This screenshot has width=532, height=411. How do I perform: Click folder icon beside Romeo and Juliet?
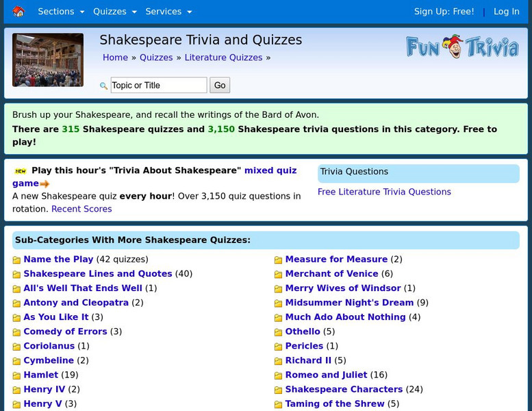click(x=278, y=375)
